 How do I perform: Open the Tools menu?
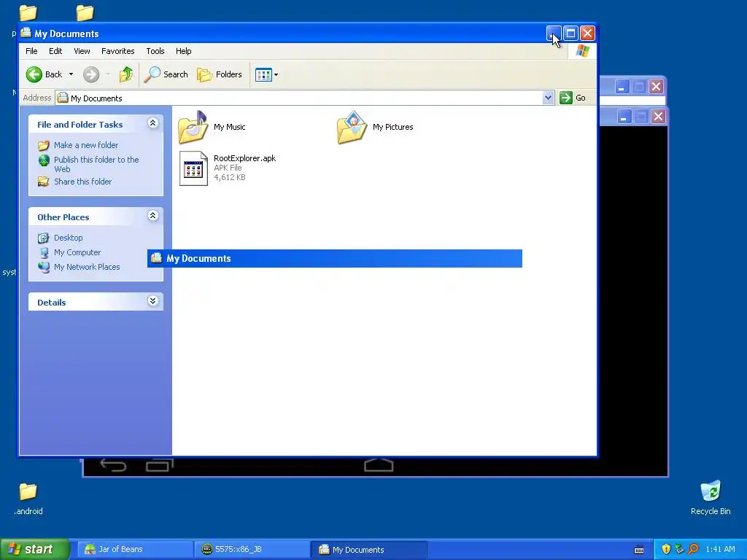155,51
